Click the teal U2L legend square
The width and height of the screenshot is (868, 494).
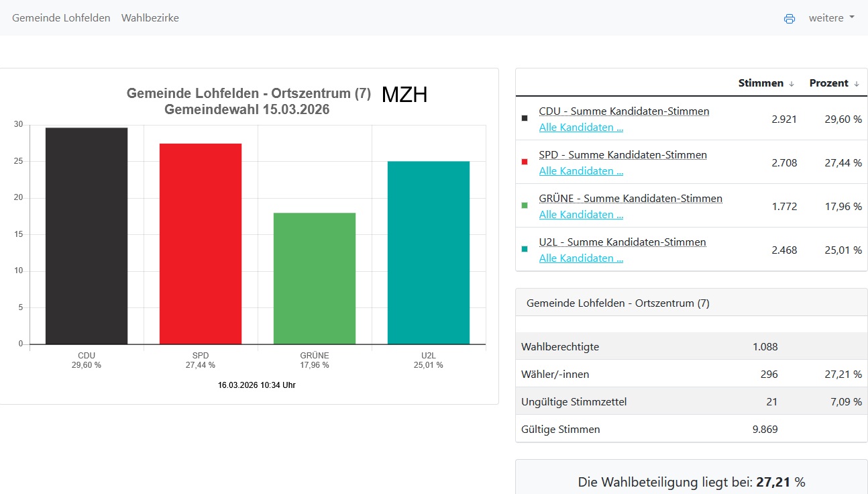click(525, 250)
